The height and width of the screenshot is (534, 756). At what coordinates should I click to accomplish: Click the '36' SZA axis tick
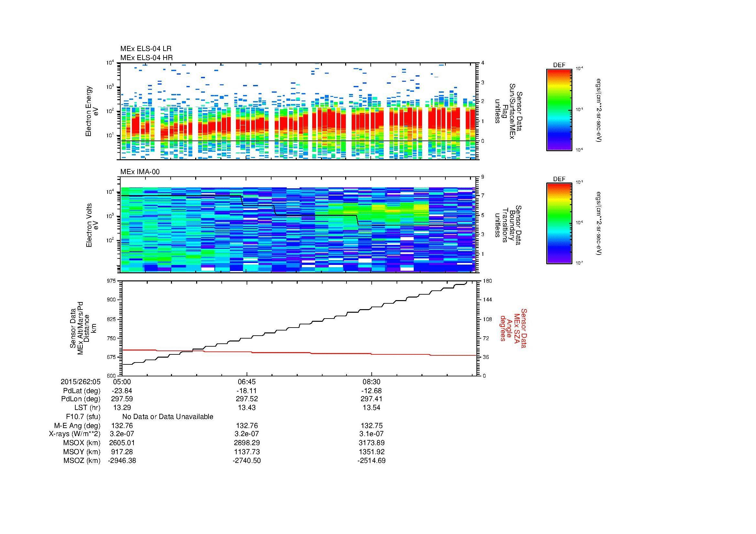tap(485, 357)
